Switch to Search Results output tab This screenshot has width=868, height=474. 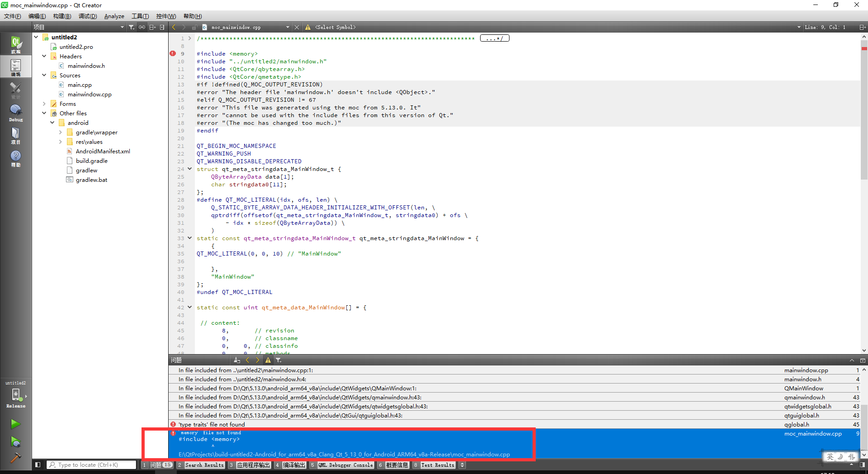coord(201,465)
